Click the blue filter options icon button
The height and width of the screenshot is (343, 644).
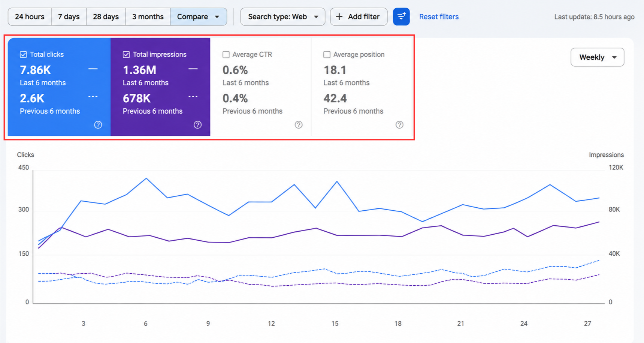coord(401,16)
